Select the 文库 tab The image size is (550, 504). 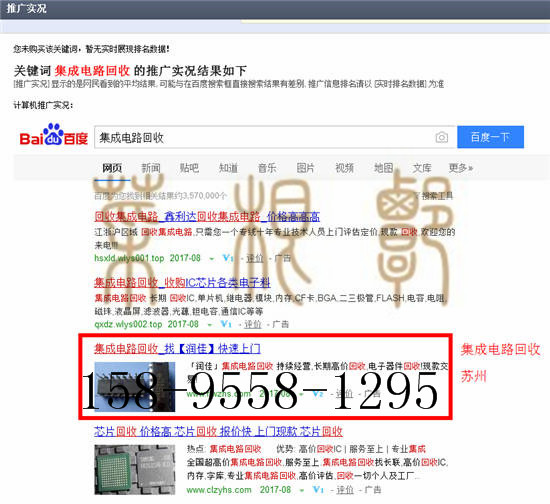[422, 168]
